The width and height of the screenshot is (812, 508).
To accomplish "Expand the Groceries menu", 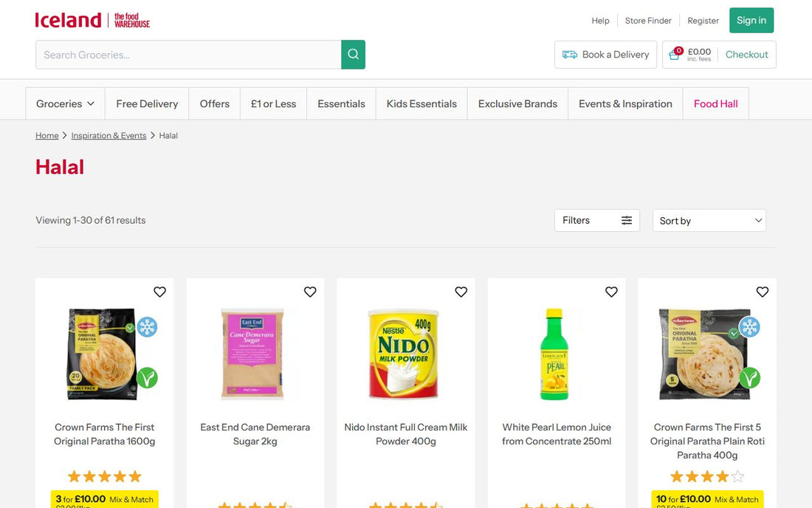I will click(x=65, y=103).
